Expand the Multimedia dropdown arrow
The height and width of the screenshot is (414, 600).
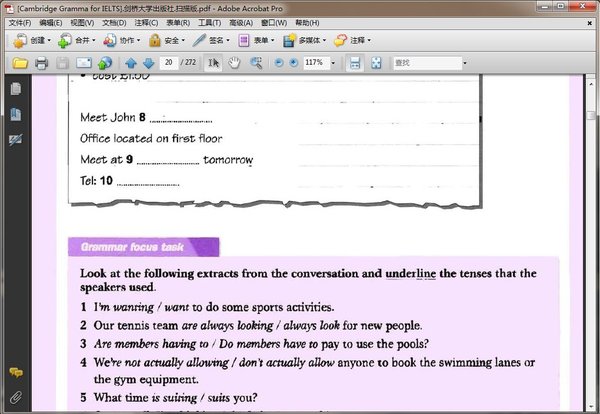324,40
